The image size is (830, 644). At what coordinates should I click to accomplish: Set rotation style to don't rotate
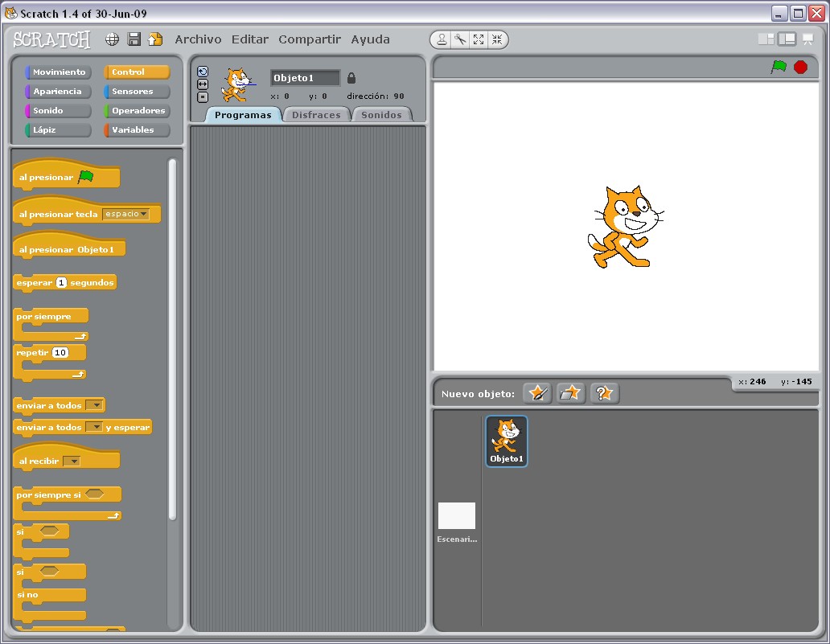203,96
